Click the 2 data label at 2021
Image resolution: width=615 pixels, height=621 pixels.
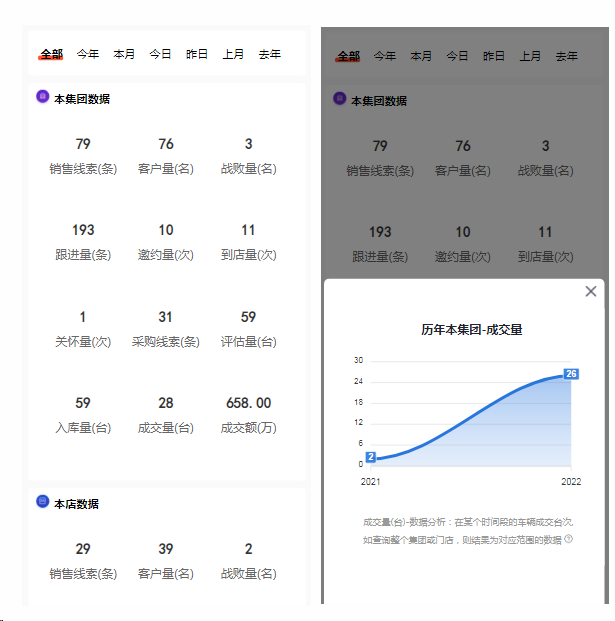[371, 457]
